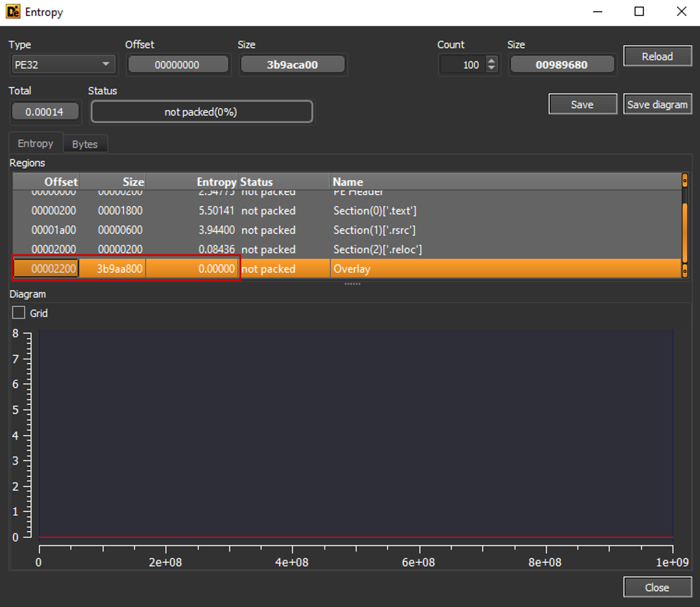The image size is (700, 607).
Task: Select the Section(1) .rsrc row
Action: pyautogui.click(x=374, y=230)
